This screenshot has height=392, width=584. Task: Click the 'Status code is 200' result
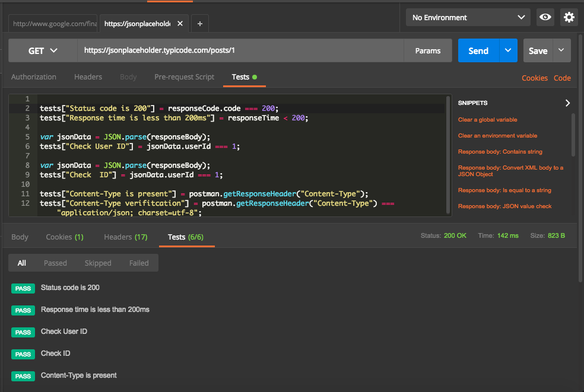pos(70,288)
